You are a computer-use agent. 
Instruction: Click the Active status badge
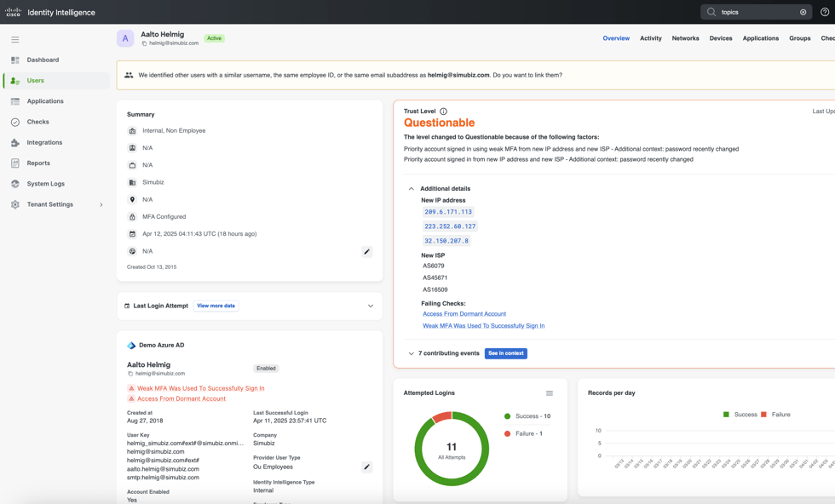(x=214, y=38)
